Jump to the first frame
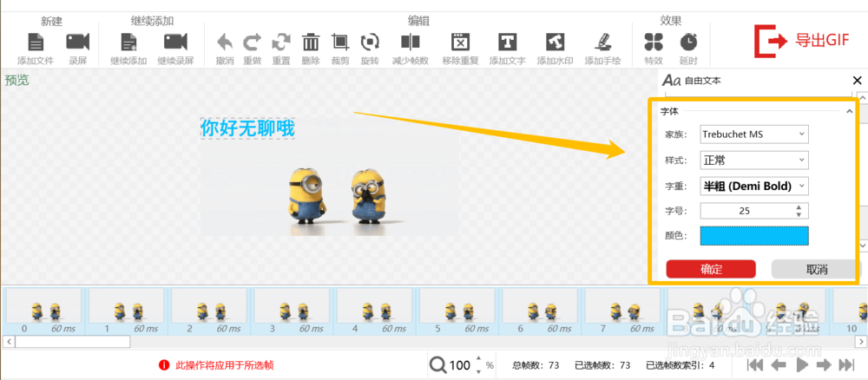The height and width of the screenshot is (380, 868). (756, 365)
